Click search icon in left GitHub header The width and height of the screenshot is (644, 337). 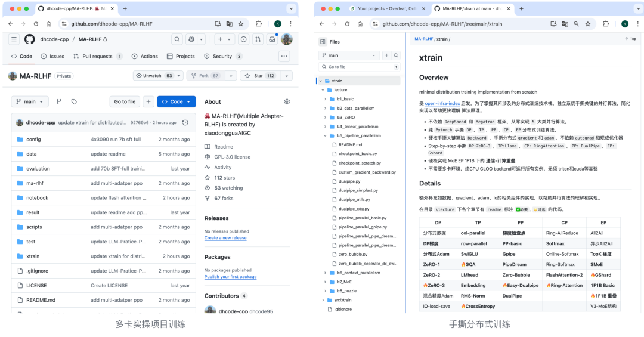[x=177, y=39]
